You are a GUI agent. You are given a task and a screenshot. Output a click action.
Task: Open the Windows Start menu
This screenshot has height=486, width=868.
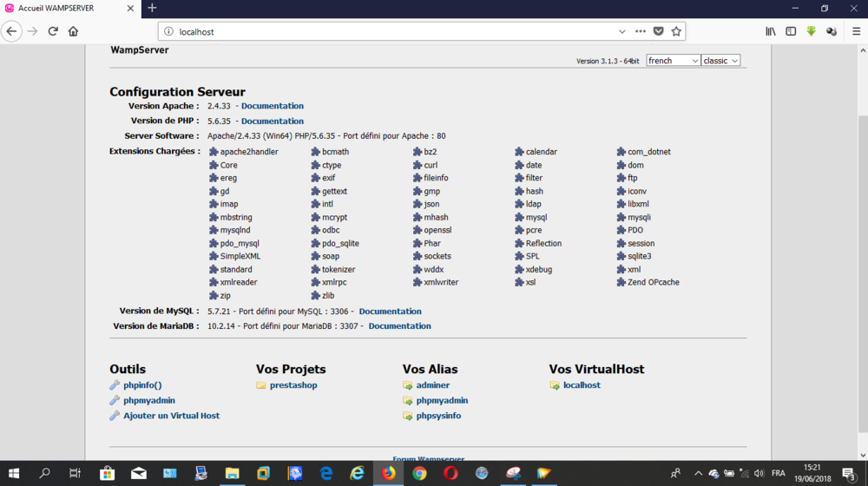pos(13,473)
